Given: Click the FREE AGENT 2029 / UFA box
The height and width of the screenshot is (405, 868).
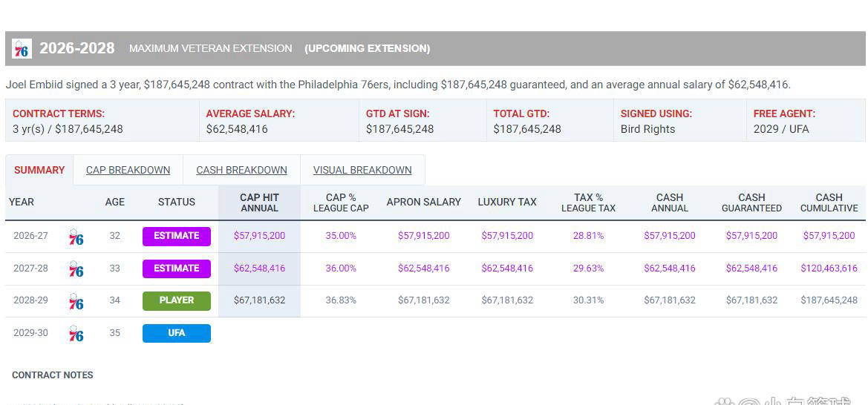Looking at the screenshot, I should click(x=806, y=121).
